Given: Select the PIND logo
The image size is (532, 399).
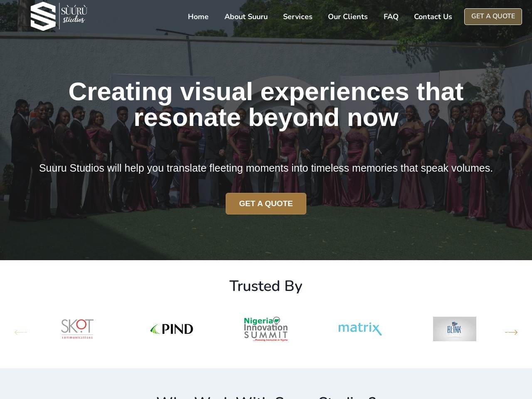Looking at the screenshot, I should tap(172, 329).
